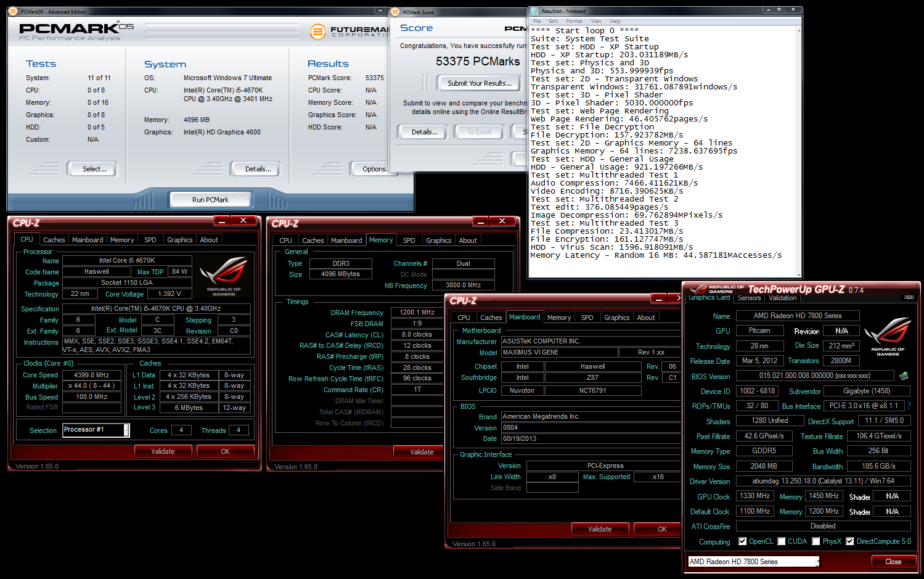Click the Run PCMark button
The image size is (924, 579).
pyautogui.click(x=210, y=200)
